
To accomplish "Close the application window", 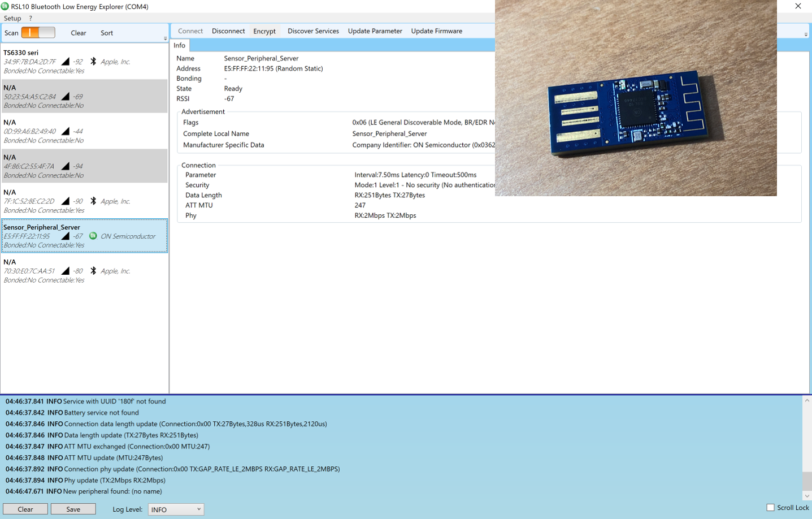I will 798,6.
